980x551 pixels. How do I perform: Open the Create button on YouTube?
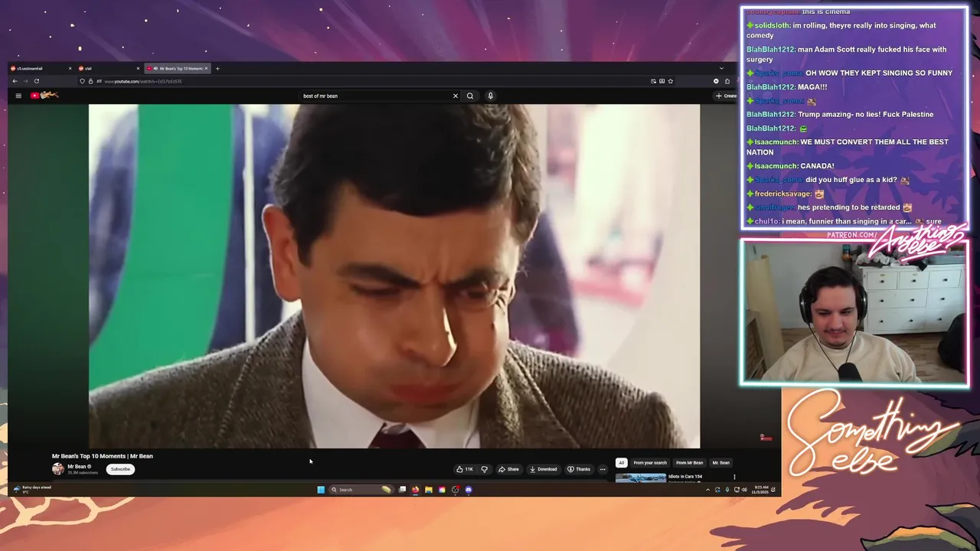(x=725, y=96)
